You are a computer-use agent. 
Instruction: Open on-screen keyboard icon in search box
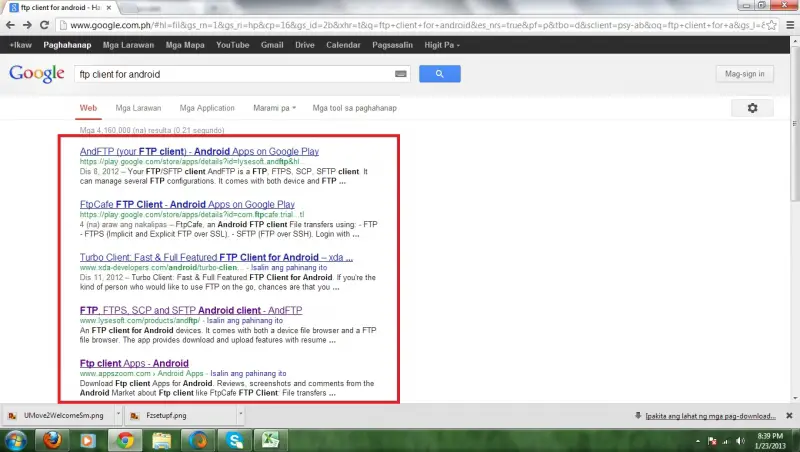click(401, 74)
